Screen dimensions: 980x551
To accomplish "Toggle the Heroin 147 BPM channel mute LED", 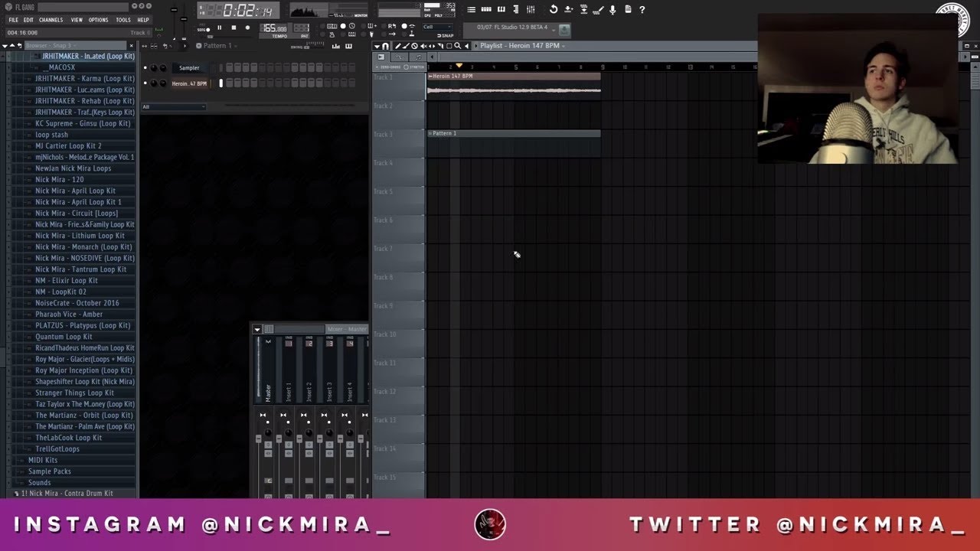I will pyautogui.click(x=145, y=83).
